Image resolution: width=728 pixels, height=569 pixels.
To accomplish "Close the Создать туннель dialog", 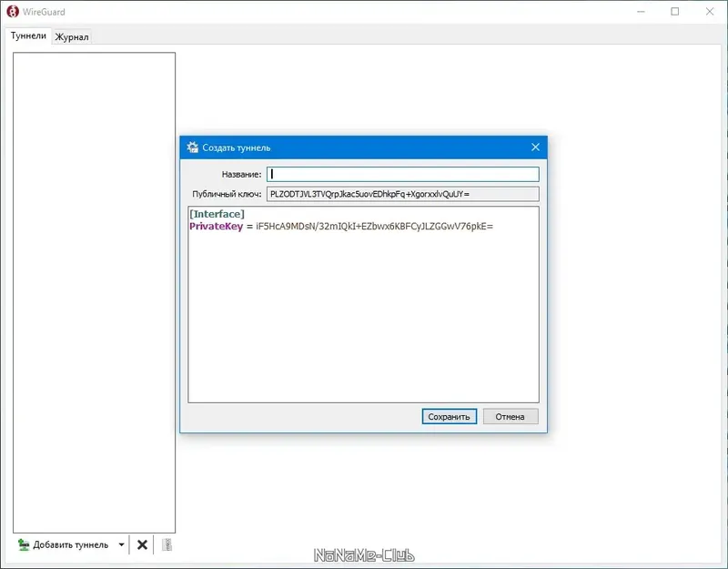I will (535, 147).
